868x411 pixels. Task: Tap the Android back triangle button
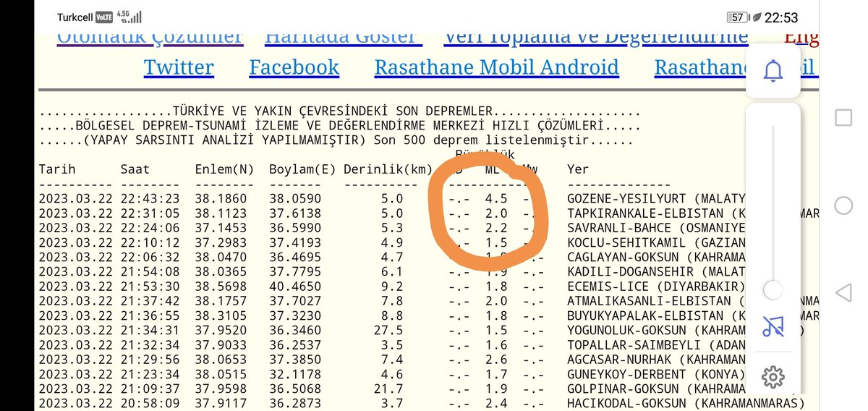pos(843,293)
